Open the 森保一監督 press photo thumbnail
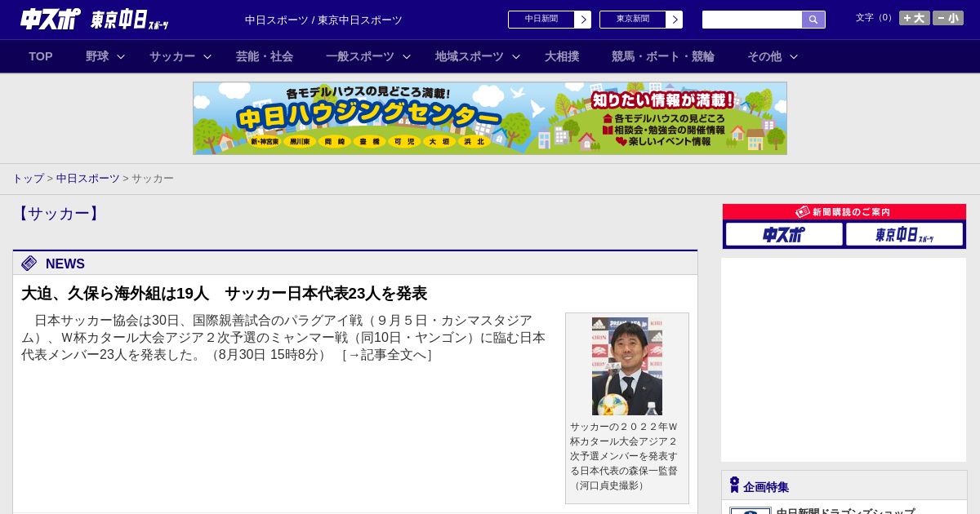Screen dimensions: 980x514 (x=627, y=366)
